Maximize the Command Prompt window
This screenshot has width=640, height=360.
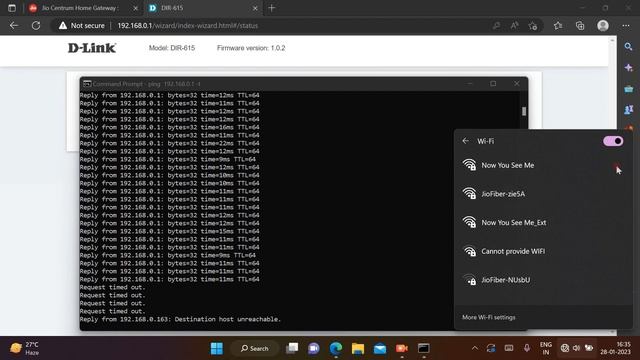pos(493,84)
